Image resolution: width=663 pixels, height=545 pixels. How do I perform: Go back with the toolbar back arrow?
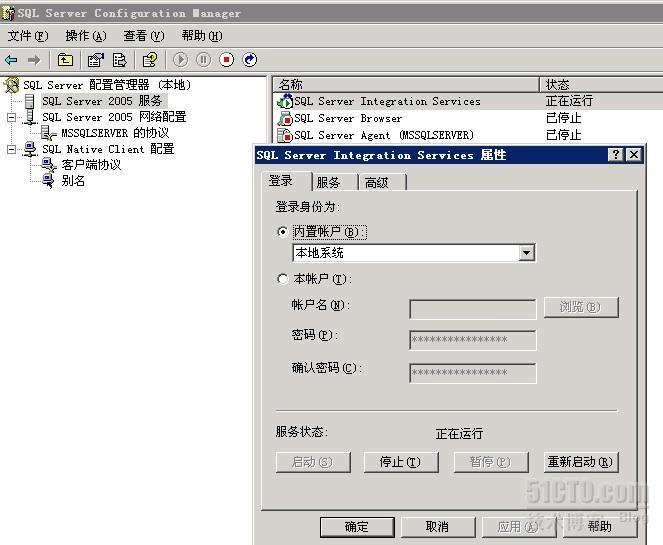(11, 60)
